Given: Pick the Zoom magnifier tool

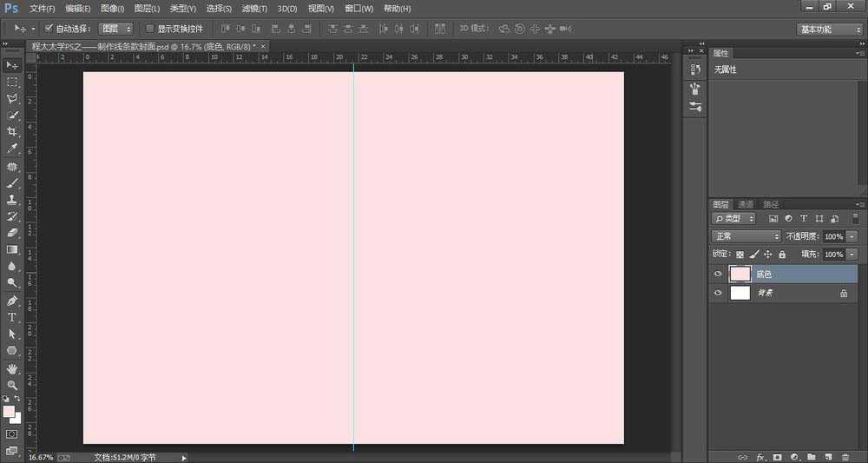Looking at the screenshot, I should coord(12,385).
